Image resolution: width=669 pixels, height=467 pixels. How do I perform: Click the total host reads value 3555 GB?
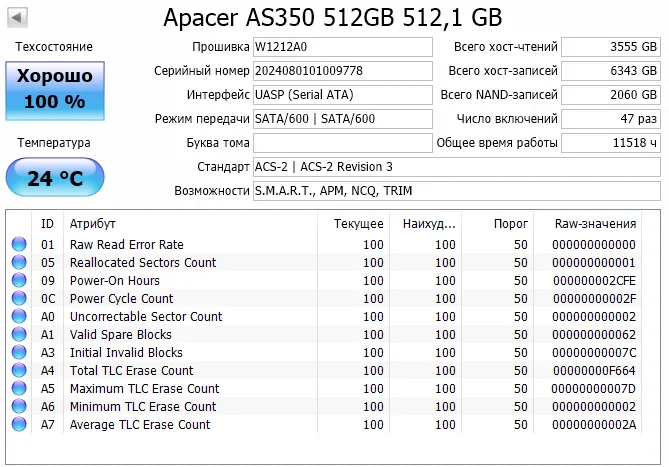pos(611,47)
